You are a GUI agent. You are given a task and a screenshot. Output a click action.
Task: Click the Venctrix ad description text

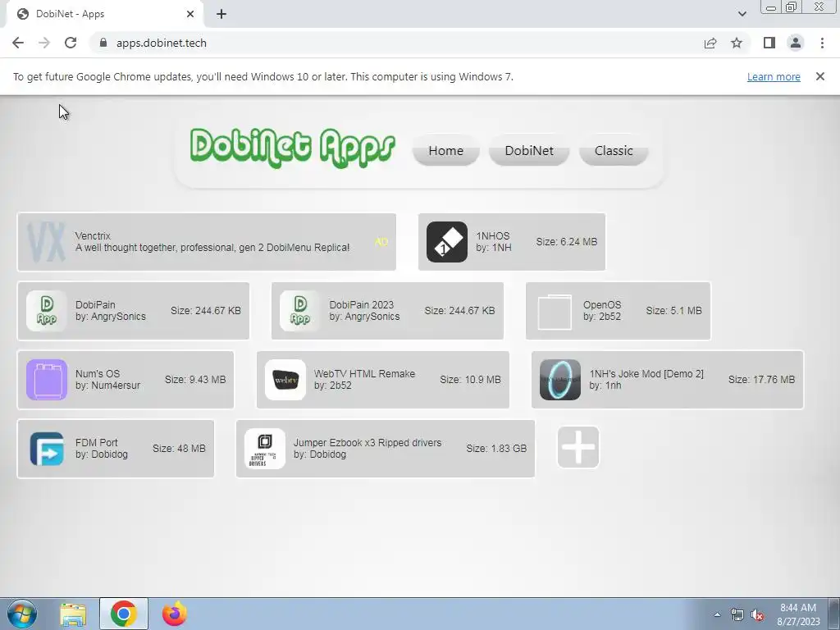tap(212, 248)
